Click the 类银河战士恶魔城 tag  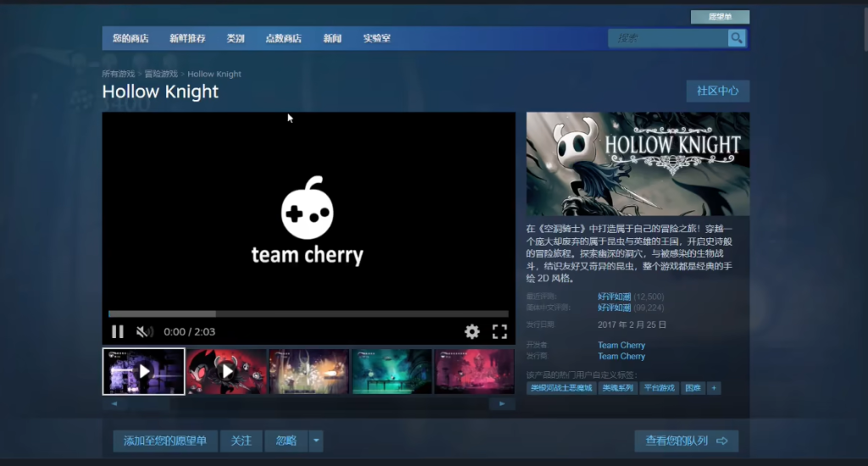point(561,388)
